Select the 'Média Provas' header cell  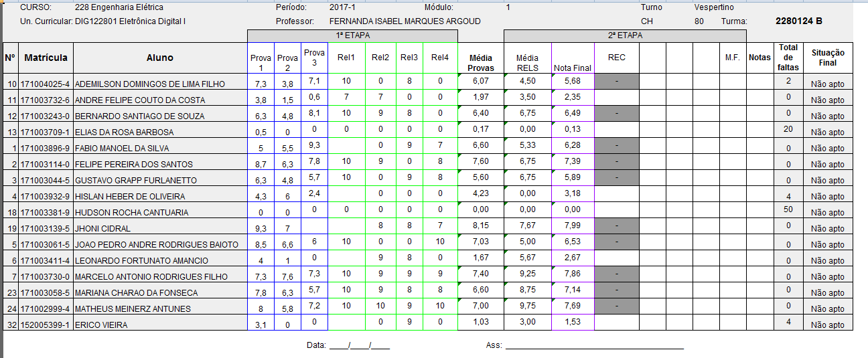pos(480,63)
